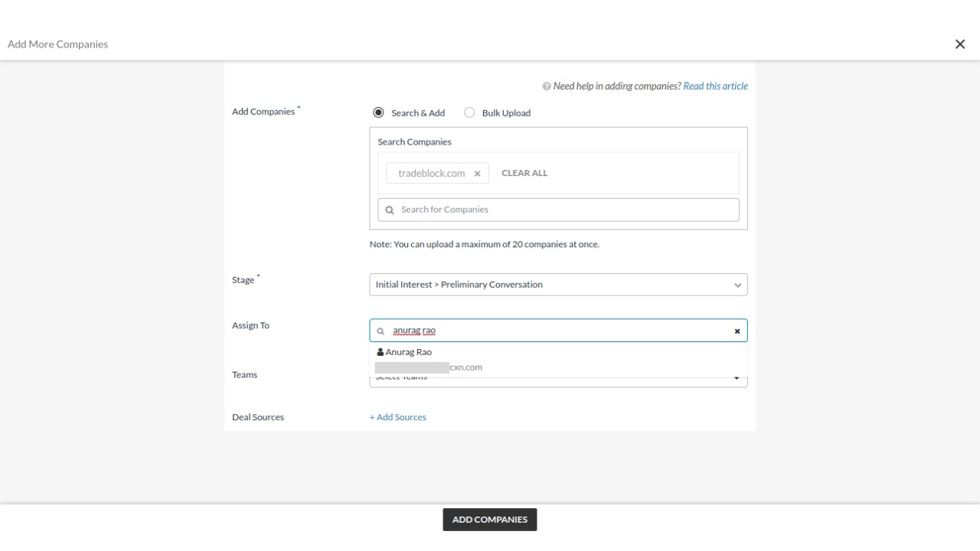Click inside the Assign To text 'anurag rao'
Screen dimensions: 980x551
[414, 331]
